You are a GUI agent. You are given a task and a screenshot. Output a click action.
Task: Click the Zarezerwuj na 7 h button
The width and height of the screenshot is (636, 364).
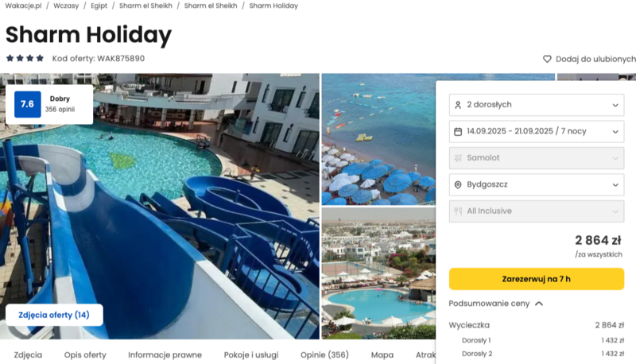[536, 279]
